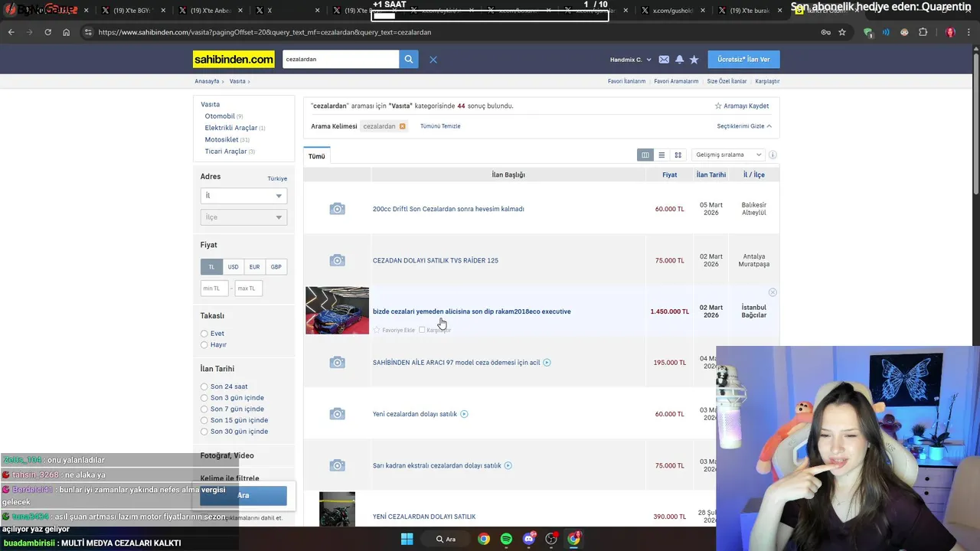Switch to classic table view icon
Image resolution: width=980 pixels, height=551 pixels.
(x=645, y=155)
